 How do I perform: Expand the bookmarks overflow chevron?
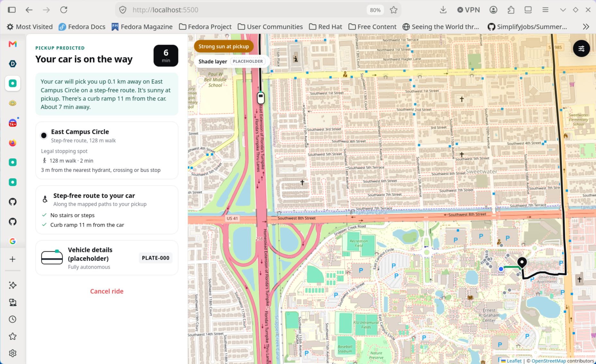tap(586, 27)
